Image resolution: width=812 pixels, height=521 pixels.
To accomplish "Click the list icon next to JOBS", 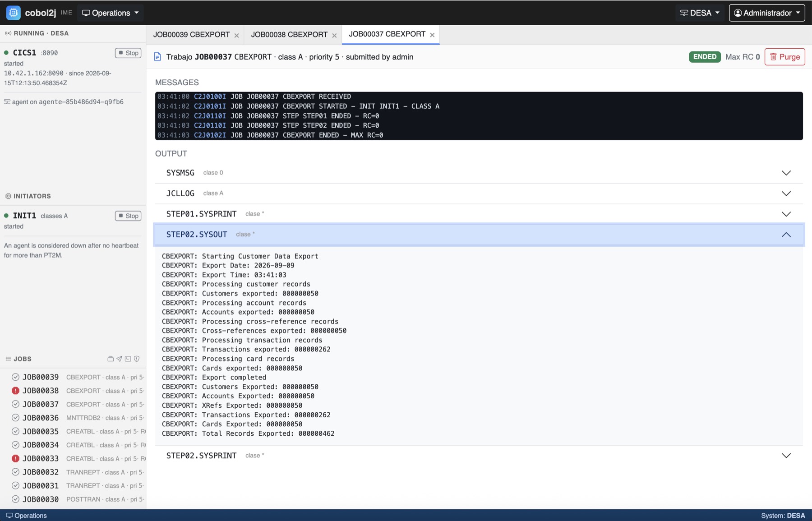I will [x=8, y=359].
